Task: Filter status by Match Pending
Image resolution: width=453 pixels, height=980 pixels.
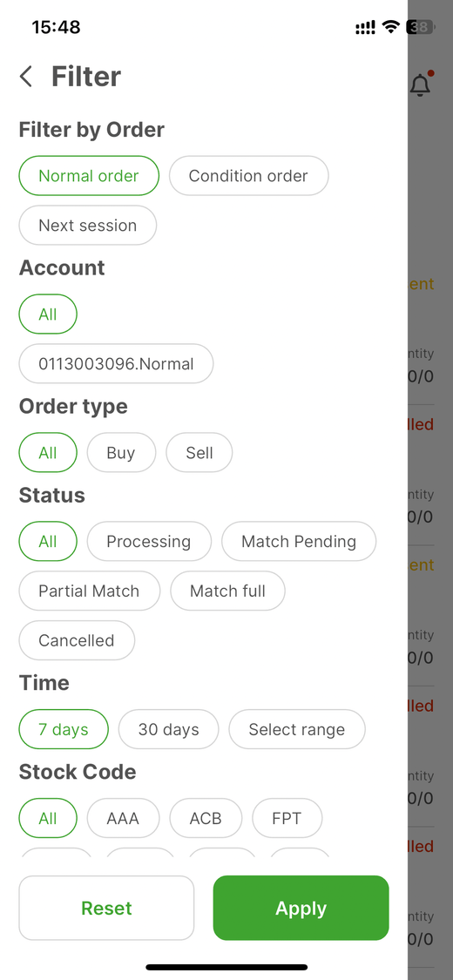Action: coord(299,541)
